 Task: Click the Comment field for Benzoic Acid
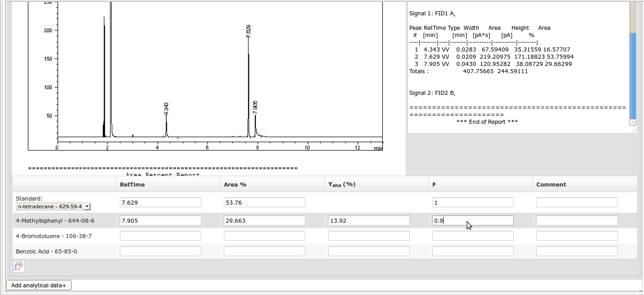(577, 251)
